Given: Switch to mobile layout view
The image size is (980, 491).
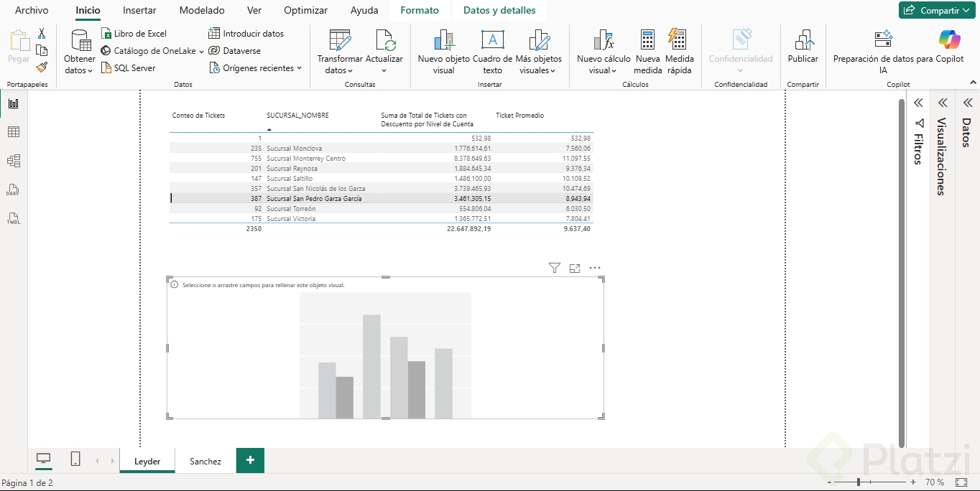Looking at the screenshot, I should pos(75,459).
